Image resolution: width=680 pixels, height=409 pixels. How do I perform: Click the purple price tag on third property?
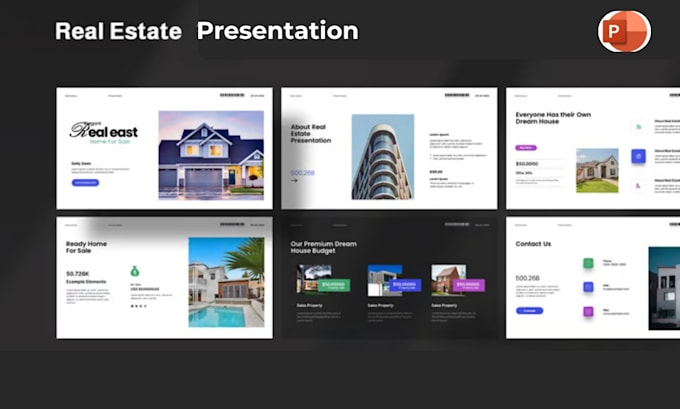(x=469, y=285)
